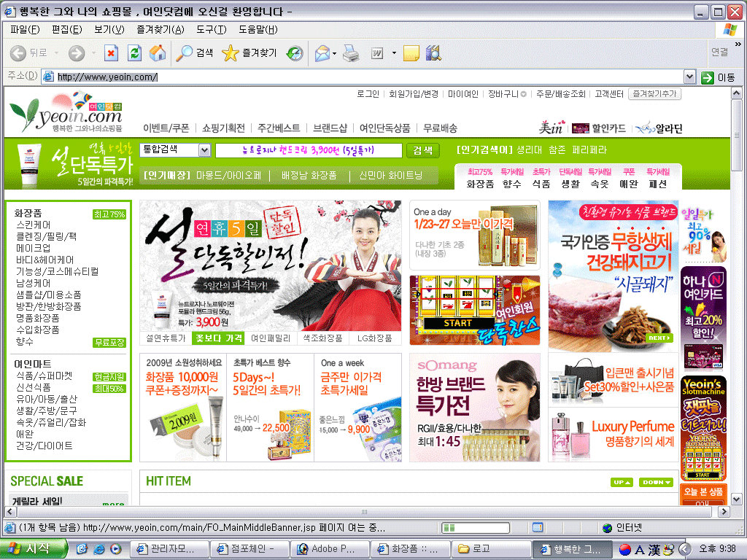The height and width of the screenshot is (560, 747).
Task: Click the HIT ITEM DOWN button
Action: coord(657,483)
